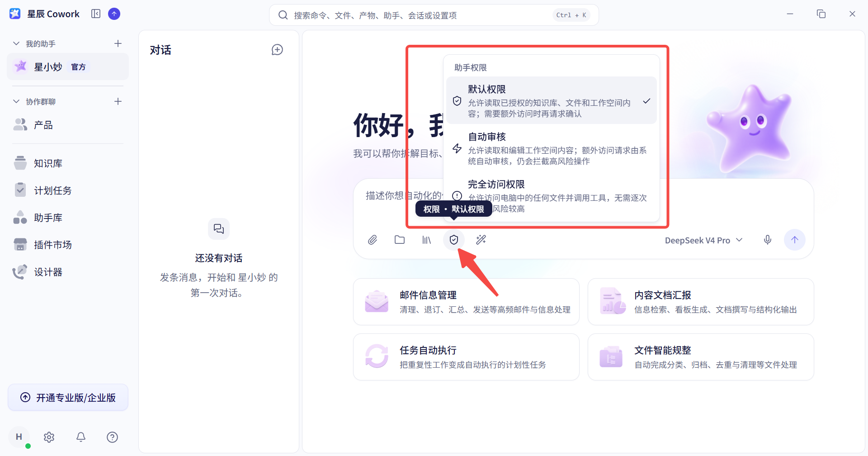The image size is (868, 456).
Task: Click the top search bar field
Action: [434, 15]
